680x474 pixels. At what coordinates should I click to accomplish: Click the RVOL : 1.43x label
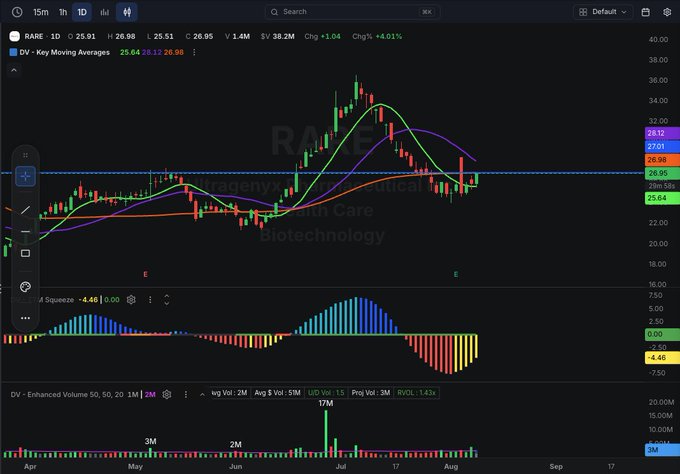416,393
